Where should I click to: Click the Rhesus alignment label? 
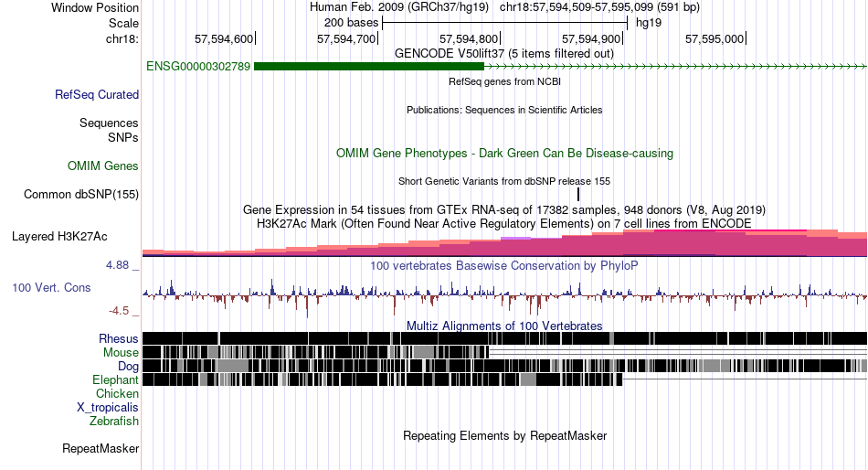click(x=119, y=338)
